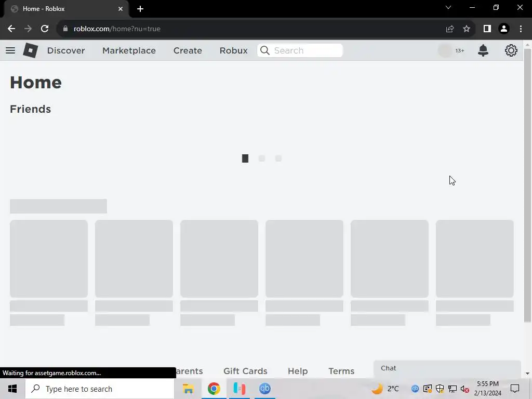
Task: Open Chrome profile icon
Action: [x=504, y=29]
